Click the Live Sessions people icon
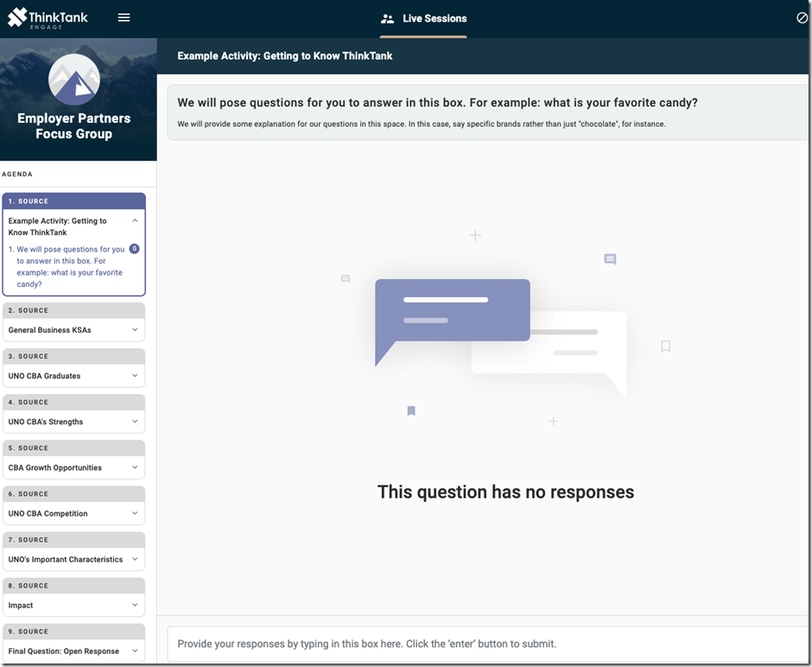This screenshot has width=812, height=667. click(387, 19)
